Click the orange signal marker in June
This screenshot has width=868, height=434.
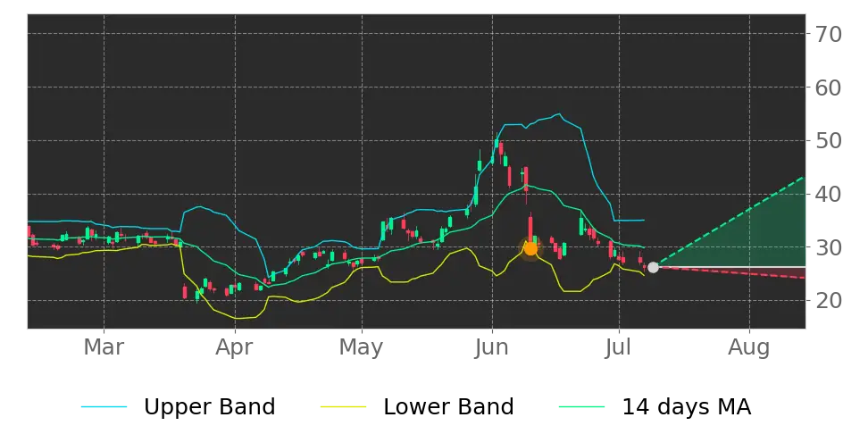(530, 248)
